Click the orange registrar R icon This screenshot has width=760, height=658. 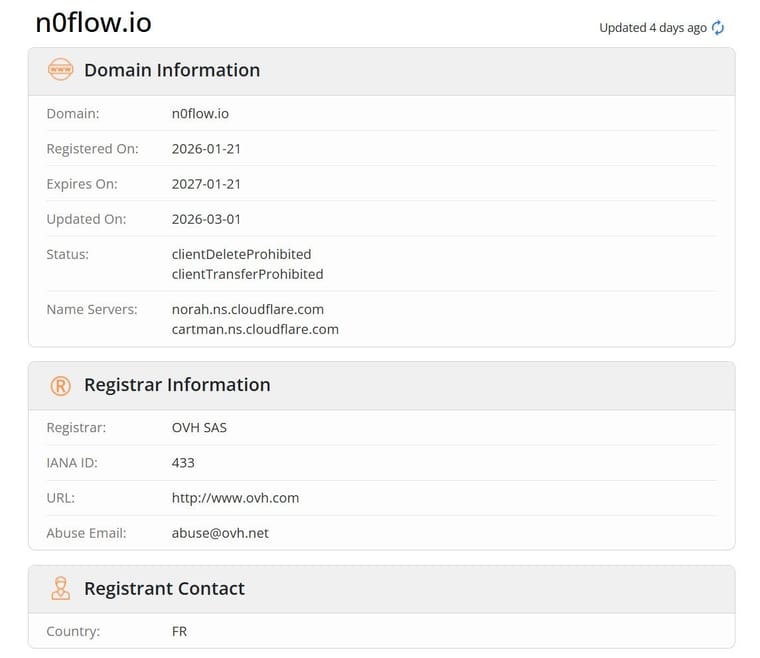60,385
